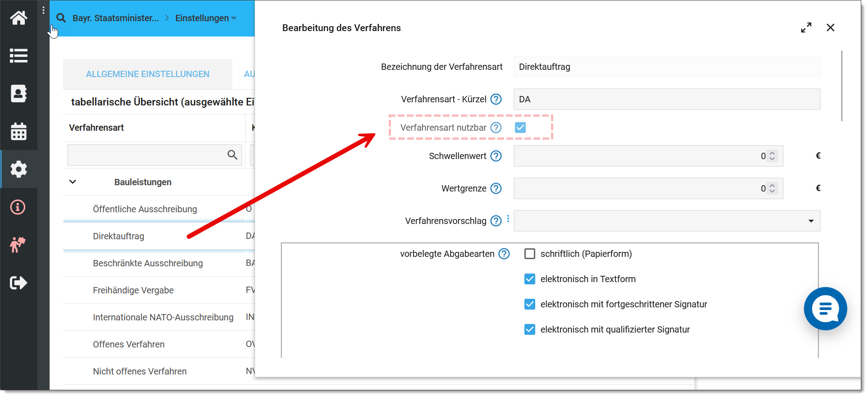The image size is (868, 397).
Task: Uncheck elektronisch in Textform option
Action: [530, 279]
